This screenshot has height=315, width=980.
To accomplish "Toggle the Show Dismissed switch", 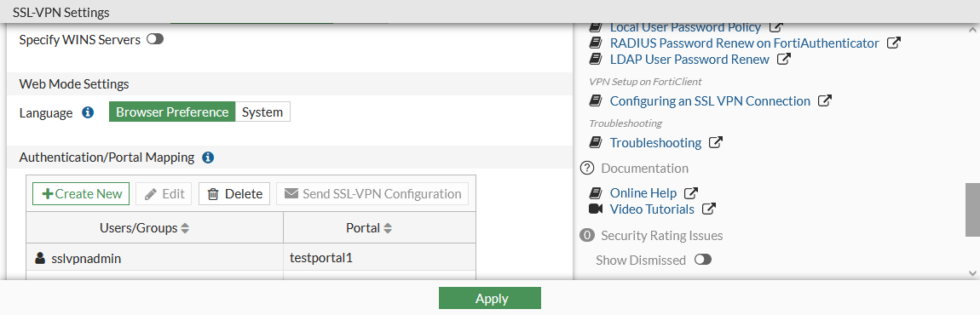I will [x=702, y=260].
